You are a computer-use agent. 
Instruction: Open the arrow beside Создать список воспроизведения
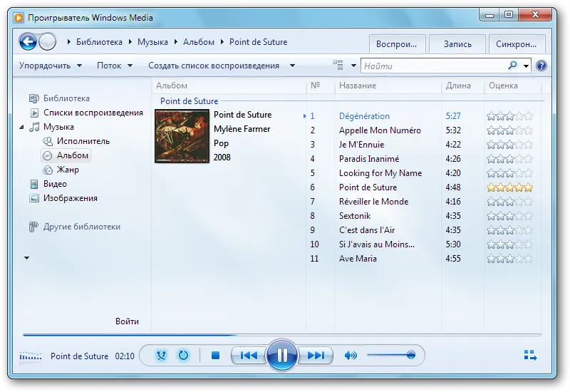coord(292,66)
